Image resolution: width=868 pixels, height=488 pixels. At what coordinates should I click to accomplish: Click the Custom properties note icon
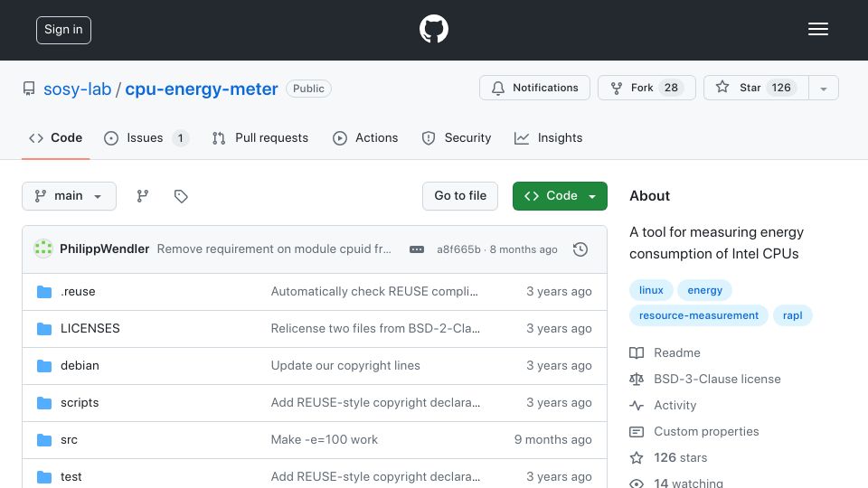[x=637, y=432]
